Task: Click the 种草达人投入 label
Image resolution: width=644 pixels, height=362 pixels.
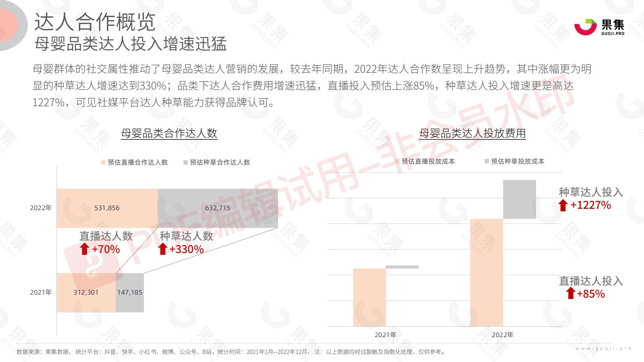Action: point(591,192)
